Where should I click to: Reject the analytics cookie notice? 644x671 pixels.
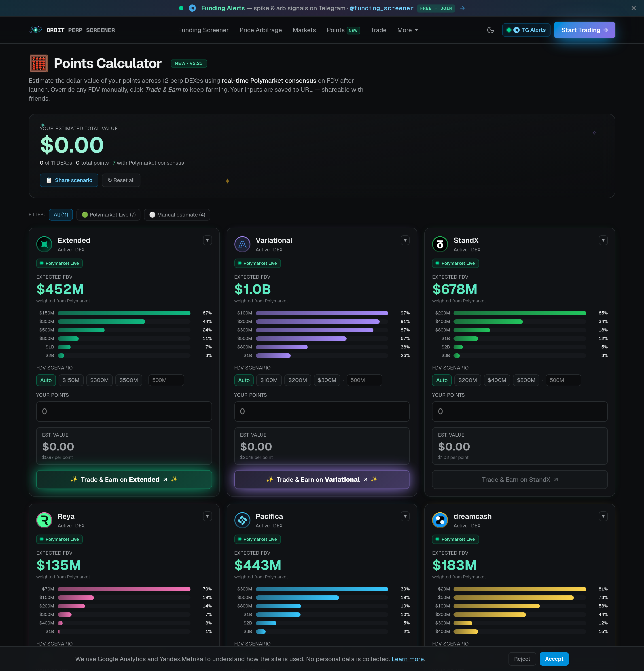coord(522,659)
